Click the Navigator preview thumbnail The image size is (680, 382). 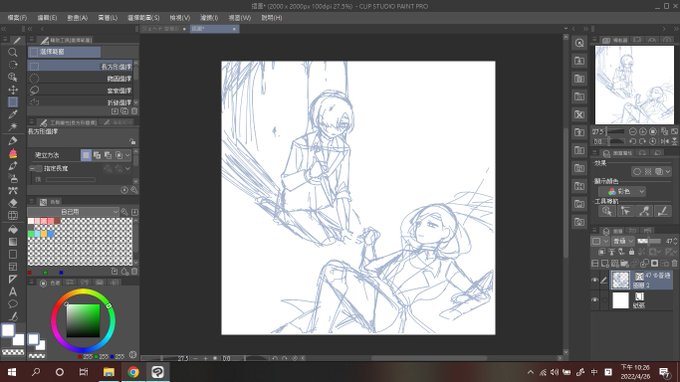634,85
